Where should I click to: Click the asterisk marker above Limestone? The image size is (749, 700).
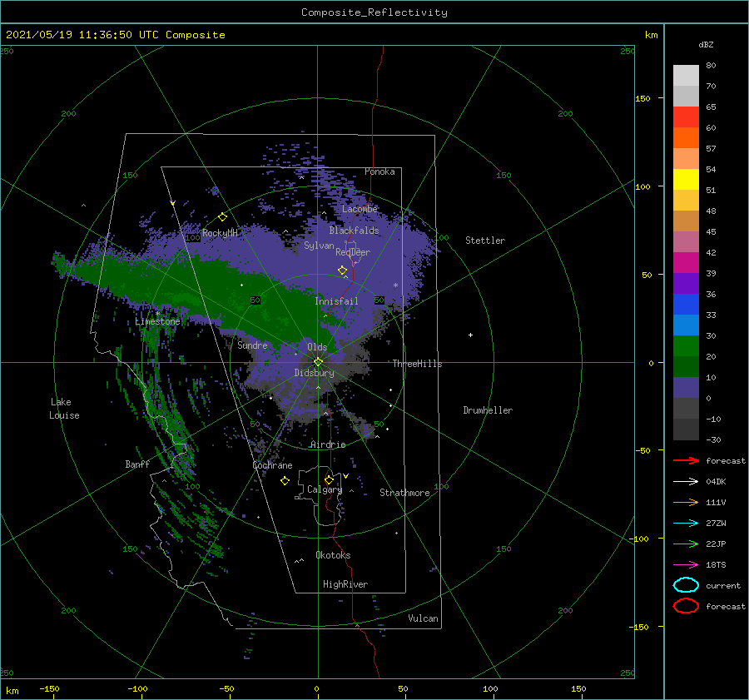[x=157, y=314]
